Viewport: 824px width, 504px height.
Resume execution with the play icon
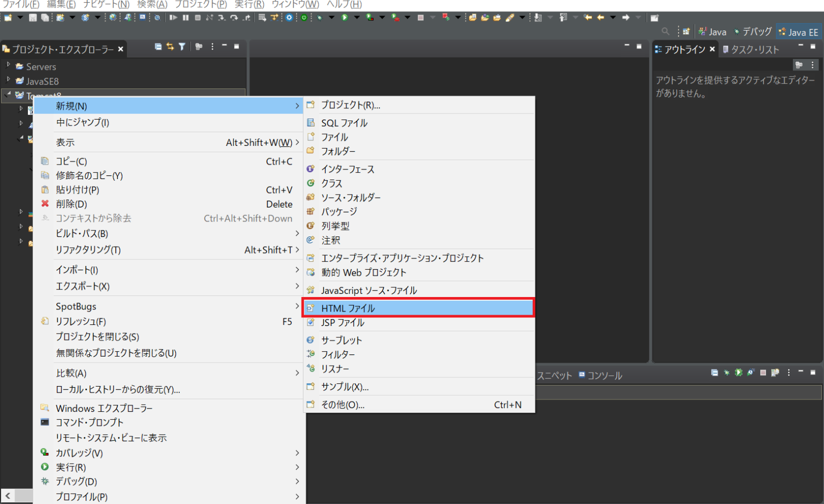174,18
